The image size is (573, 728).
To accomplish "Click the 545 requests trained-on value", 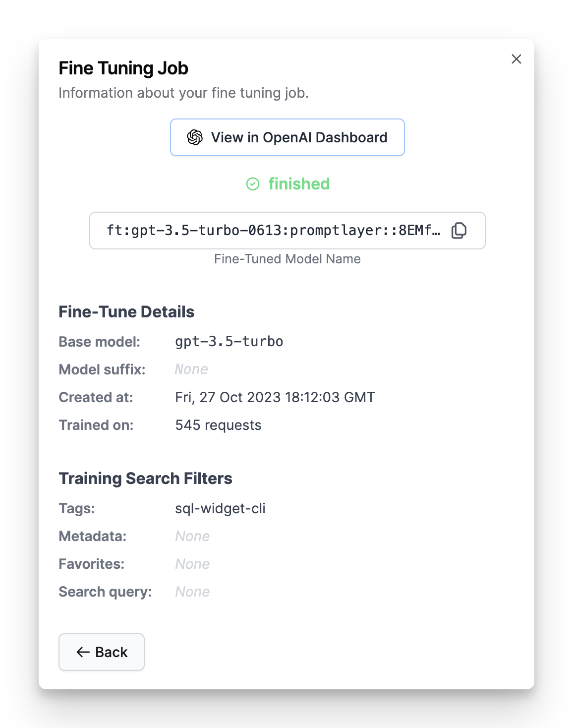I will pos(218,425).
